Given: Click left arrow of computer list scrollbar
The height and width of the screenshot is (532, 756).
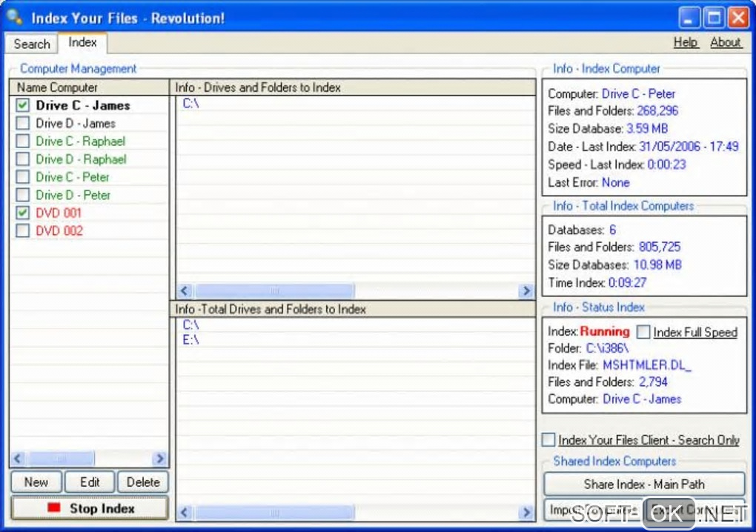Looking at the screenshot, I should pyautogui.click(x=19, y=458).
